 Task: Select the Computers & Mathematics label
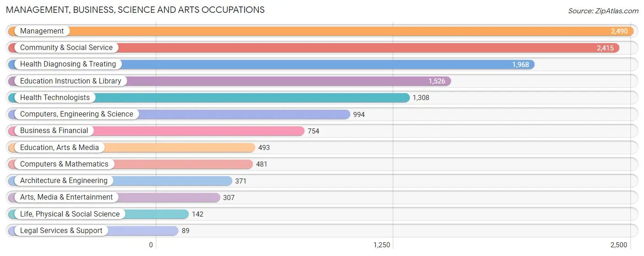(x=64, y=164)
